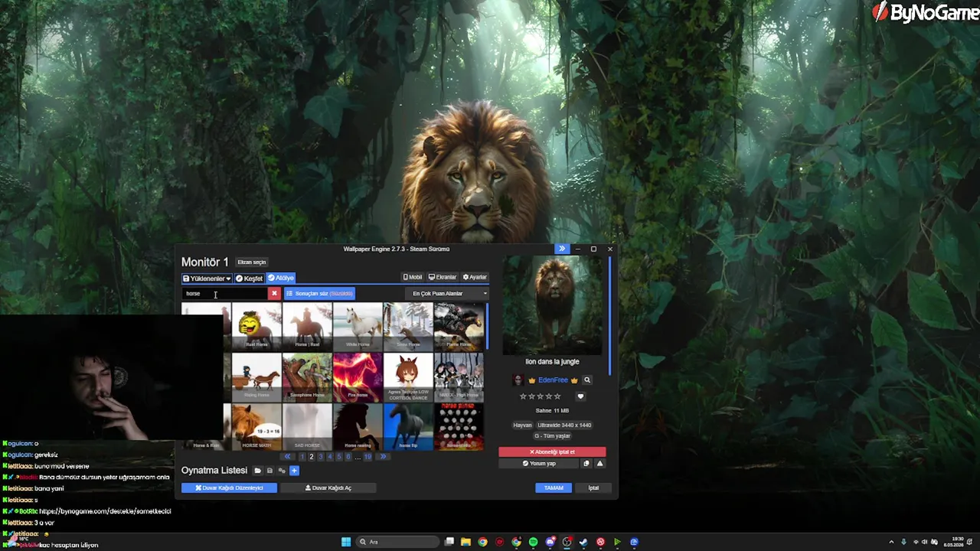Screen dimensions: 980x551
Task: Go to results page 3
Action: coord(321,457)
